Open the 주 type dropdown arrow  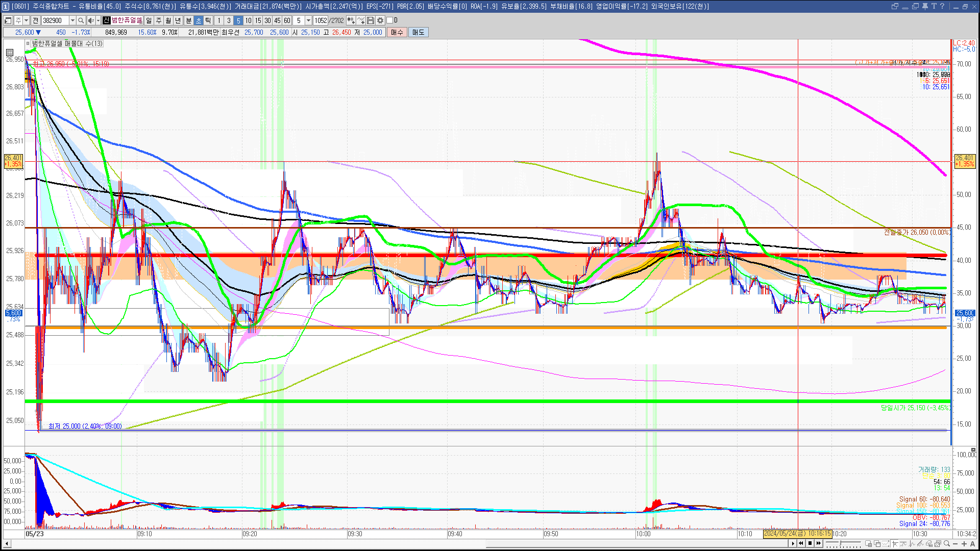[26, 20]
